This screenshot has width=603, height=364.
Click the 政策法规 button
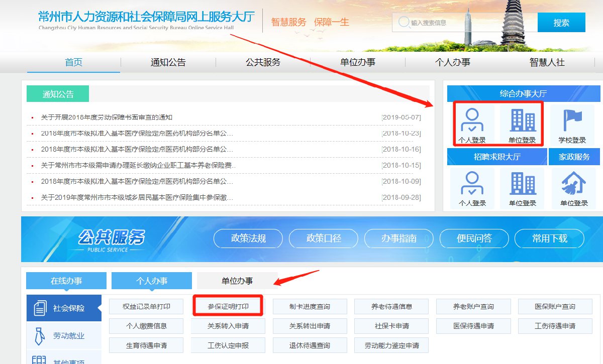pyautogui.click(x=248, y=238)
